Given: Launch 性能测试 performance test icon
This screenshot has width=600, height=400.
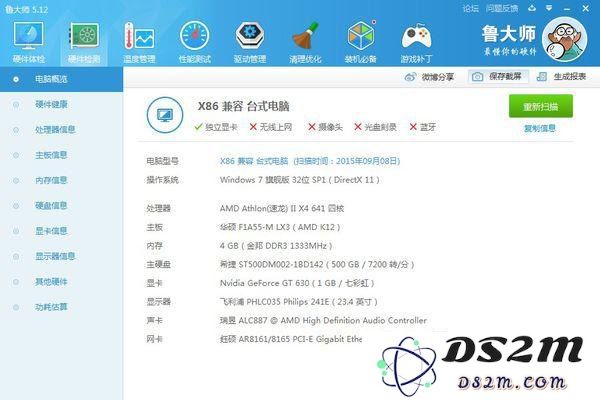Looking at the screenshot, I should click(x=194, y=36).
